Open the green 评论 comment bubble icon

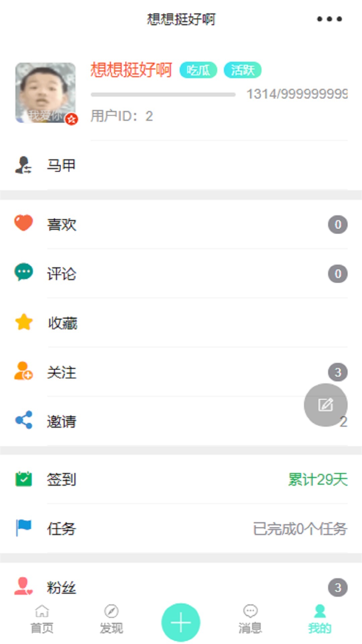pos(23,272)
